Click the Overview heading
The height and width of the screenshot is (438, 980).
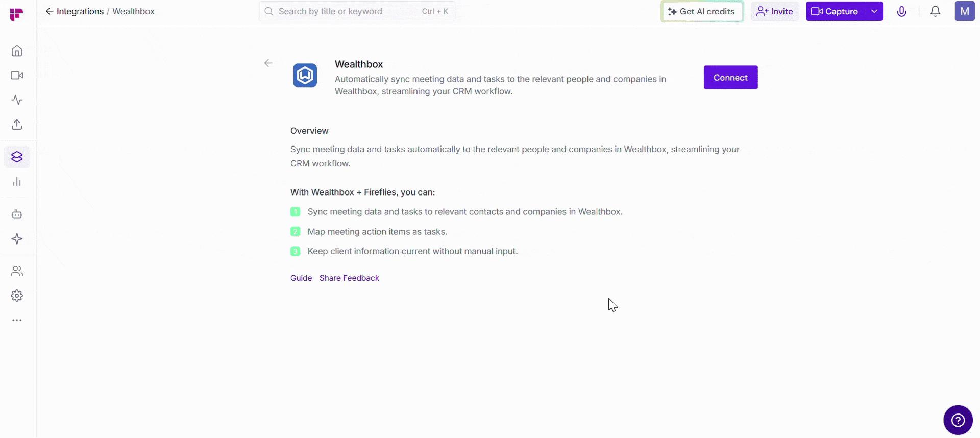point(309,131)
